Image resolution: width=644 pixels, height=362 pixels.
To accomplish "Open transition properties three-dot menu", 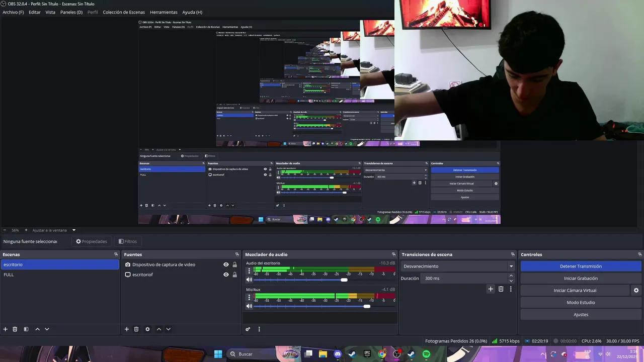I will (511, 289).
